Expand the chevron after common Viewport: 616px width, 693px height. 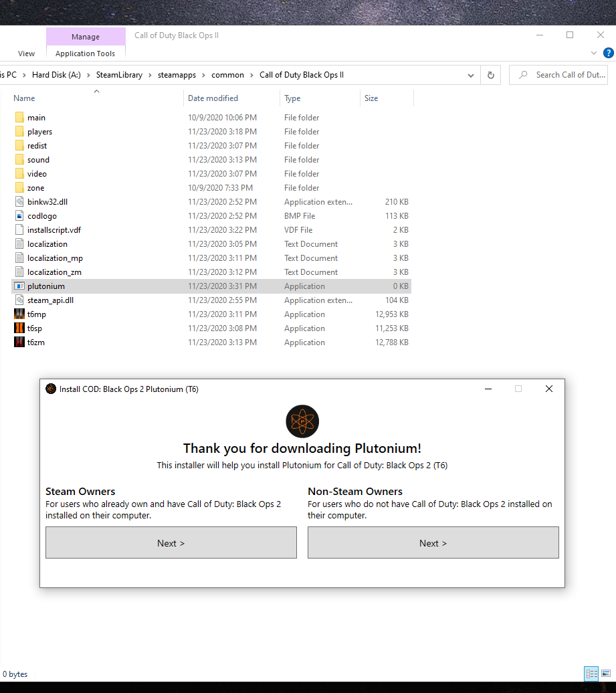251,75
